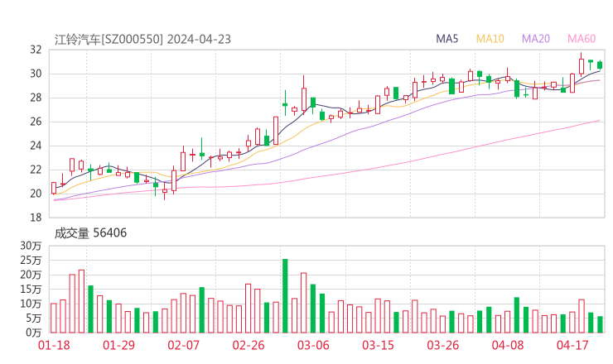This screenshot has width=613, height=364.
Task: Click the 10万 volume axis label
Action: (x=31, y=304)
